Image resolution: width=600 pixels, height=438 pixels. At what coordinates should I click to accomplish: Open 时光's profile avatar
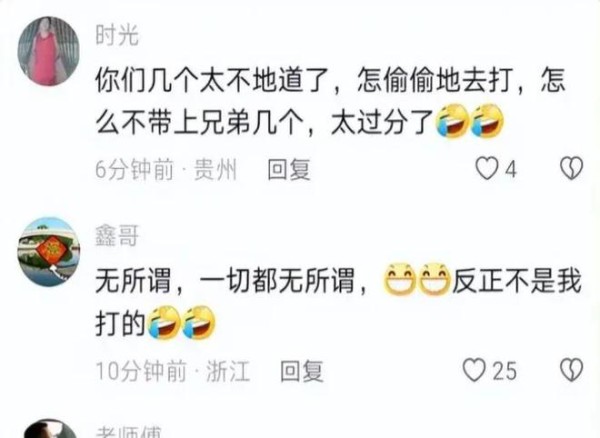click(48, 51)
